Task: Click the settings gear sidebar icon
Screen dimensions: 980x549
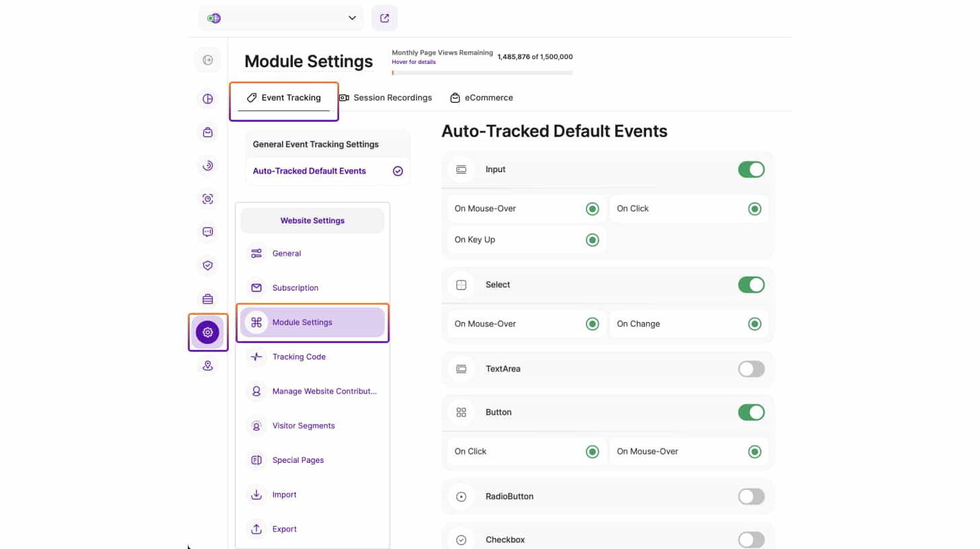Action: pyautogui.click(x=207, y=332)
